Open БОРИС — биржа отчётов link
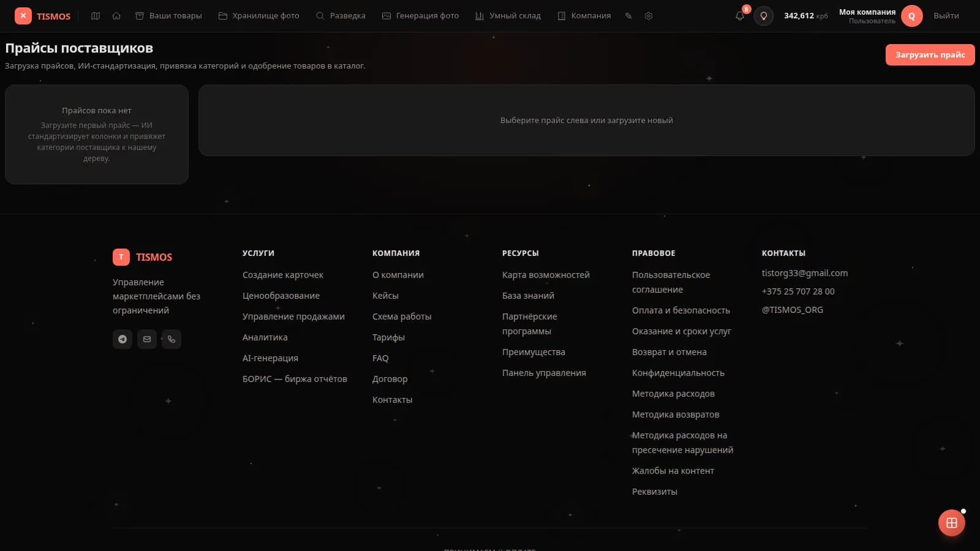980x551 pixels. (x=295, y=379)
